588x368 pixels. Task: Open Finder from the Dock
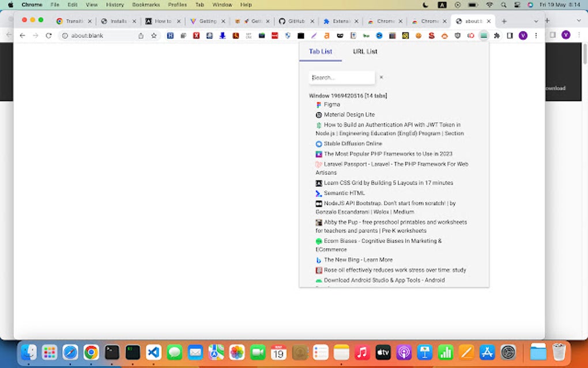(27, 352)
